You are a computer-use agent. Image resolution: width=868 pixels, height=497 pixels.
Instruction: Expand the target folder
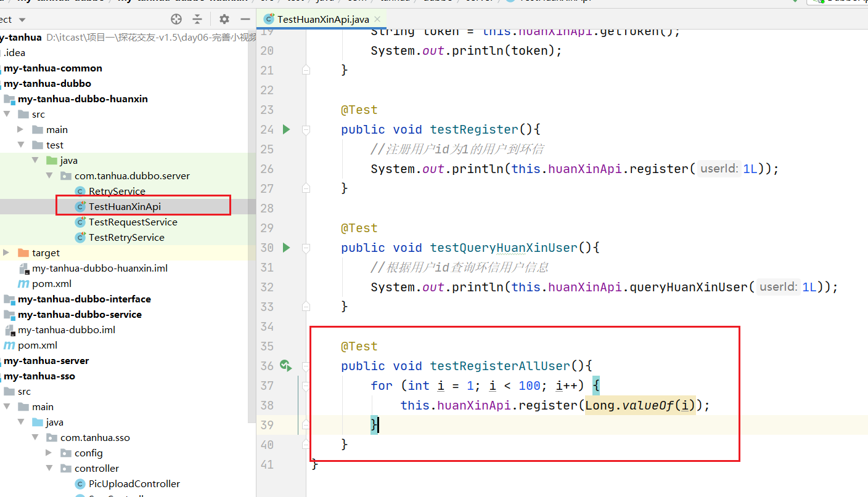point(7,253)
